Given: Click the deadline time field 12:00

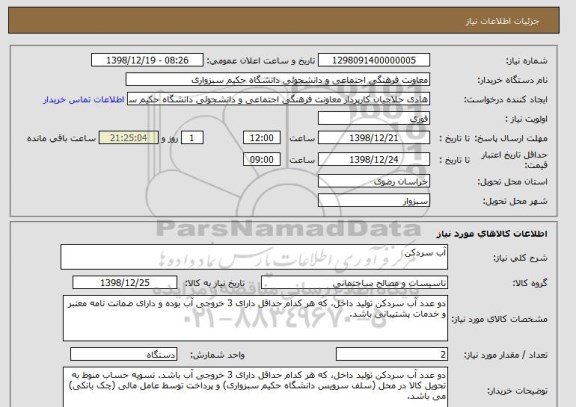Looking at the screenshot, I should click(x=262, y=138).
